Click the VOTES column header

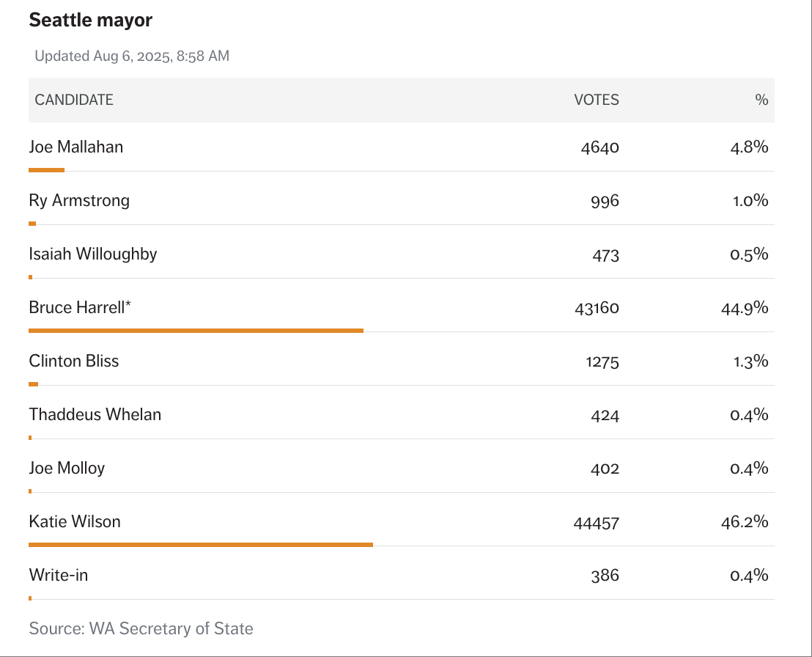[x=596, y=100]
